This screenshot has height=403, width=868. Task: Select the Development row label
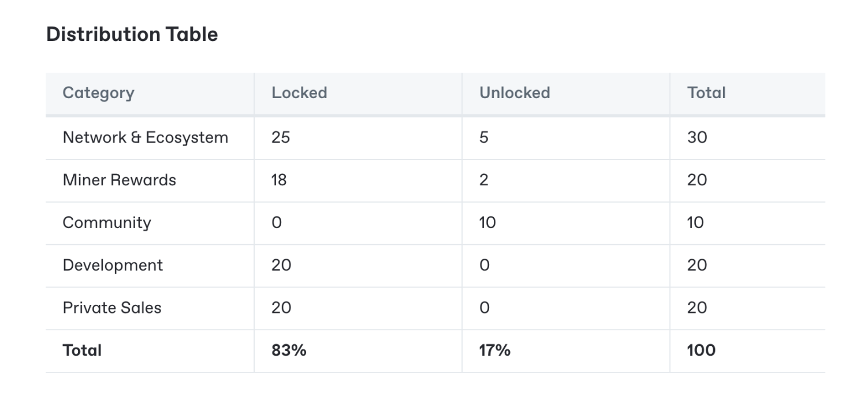tap(113, 266)
